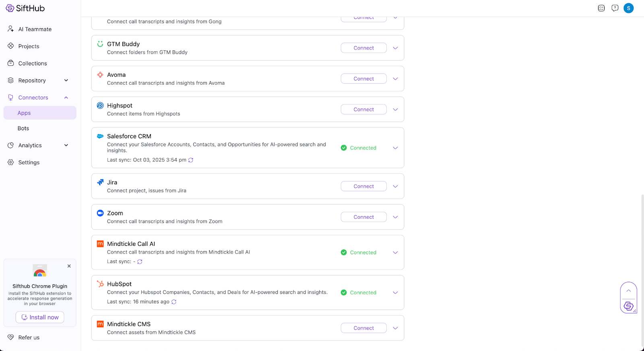644x351 pixels.
Task: Click the user avatar S
Action: pyautogui.click(x=628, y=8)
